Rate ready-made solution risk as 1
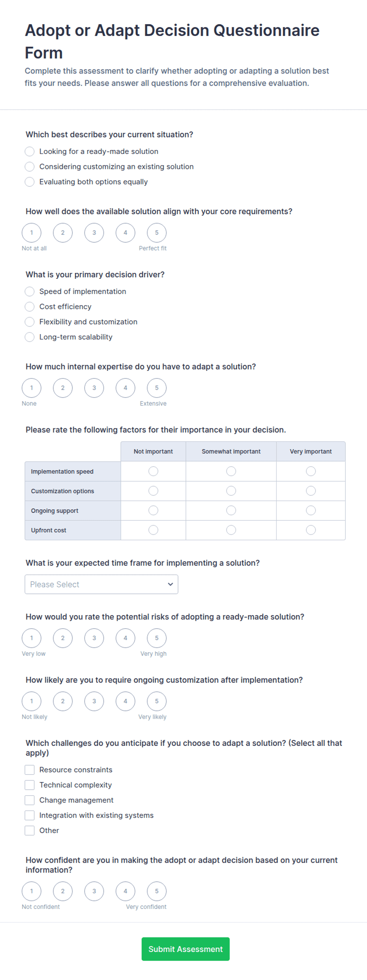 point(32,638)
